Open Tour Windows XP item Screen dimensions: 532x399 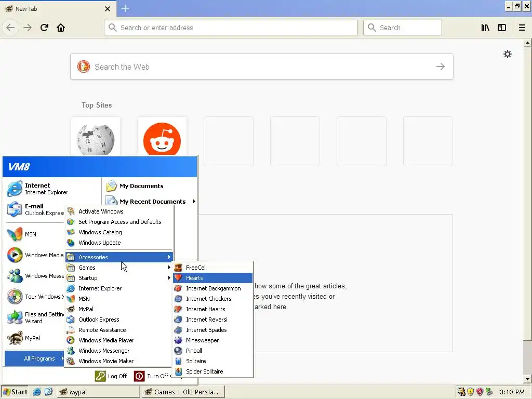pyautogui.click(x=35, y=297)
